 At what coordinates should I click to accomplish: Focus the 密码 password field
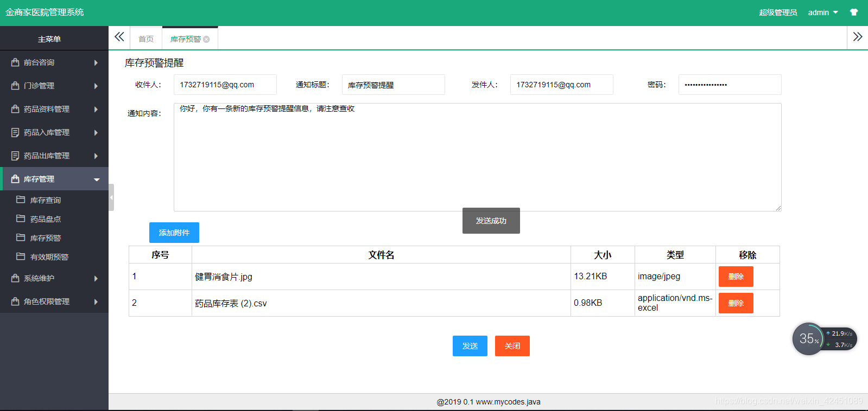tap(730, 85)
